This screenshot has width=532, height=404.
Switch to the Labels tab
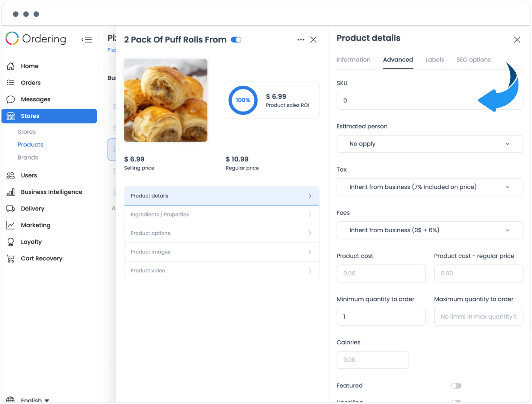(x=435, y=60)
